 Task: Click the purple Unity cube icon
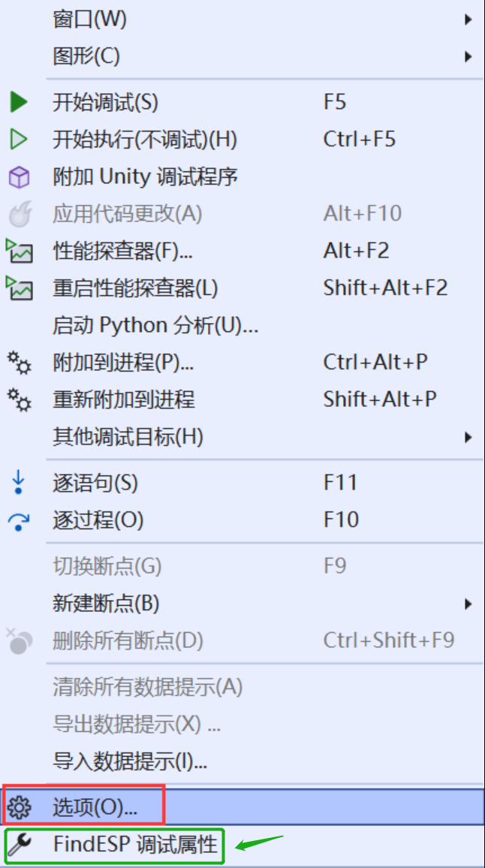click(19, 177)
